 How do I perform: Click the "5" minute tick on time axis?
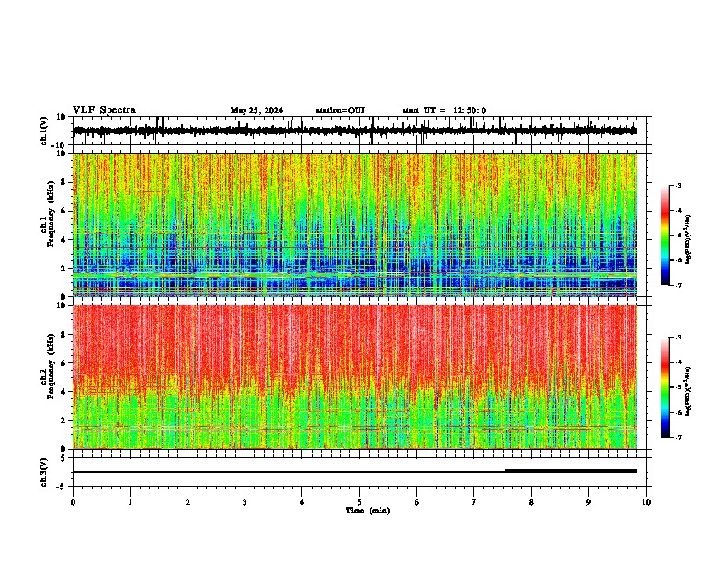359,502
